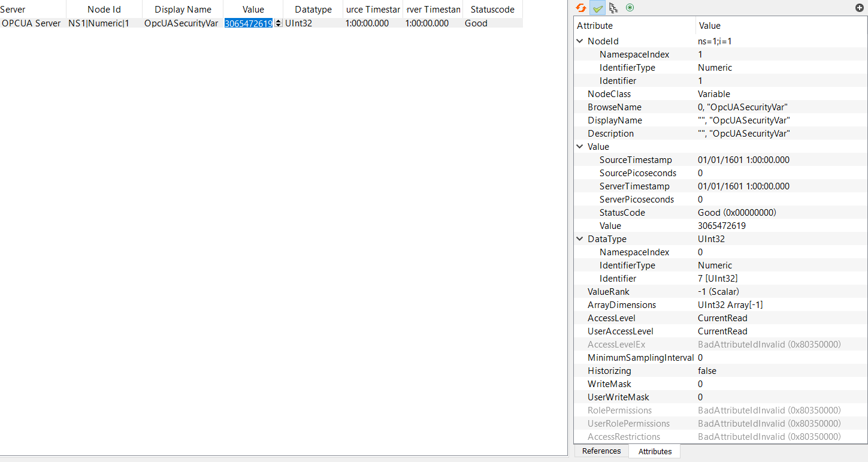Select the highlighted Value 3065472619 cell

tap(247, 23)
